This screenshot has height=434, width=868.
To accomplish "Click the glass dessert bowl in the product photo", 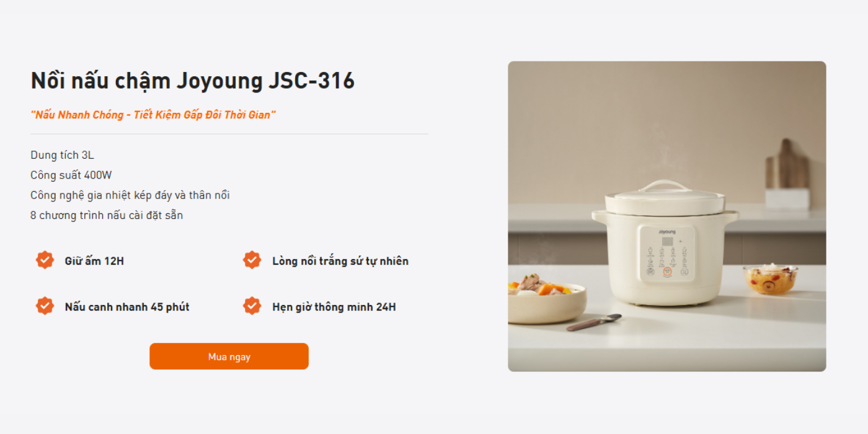I will pos(770,280).
